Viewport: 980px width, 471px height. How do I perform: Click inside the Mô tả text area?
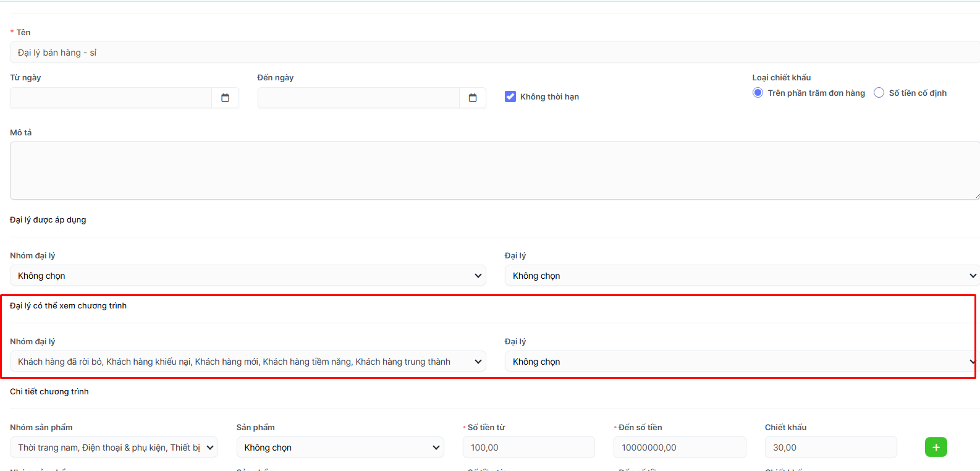pyautogui.click(x=494, y=171)
